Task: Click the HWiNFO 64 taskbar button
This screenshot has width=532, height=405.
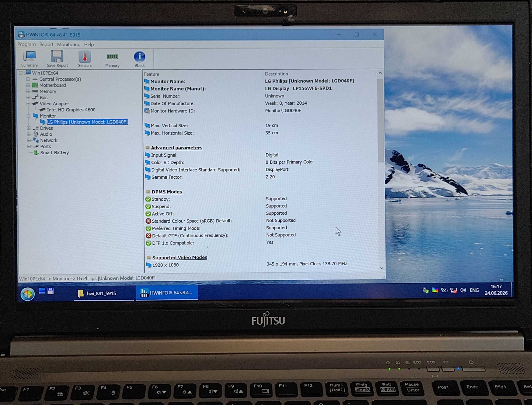Action: (167, 293)
